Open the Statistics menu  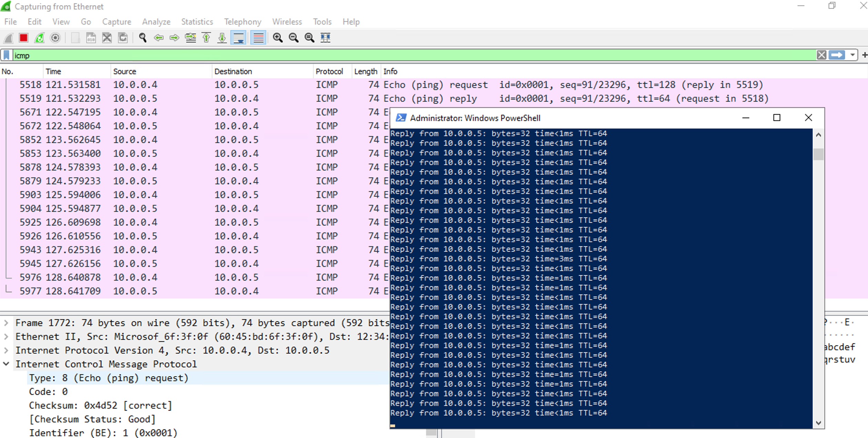[x=197, y=21]
